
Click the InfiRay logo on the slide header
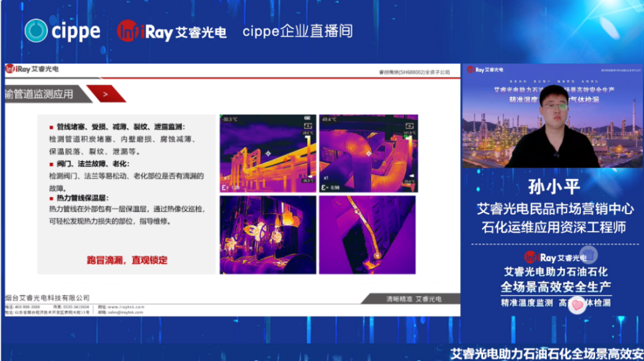coord(32,69)
